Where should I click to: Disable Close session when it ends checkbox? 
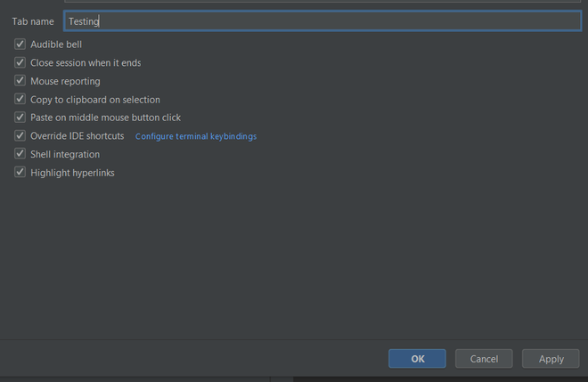[x=20, y=63]
